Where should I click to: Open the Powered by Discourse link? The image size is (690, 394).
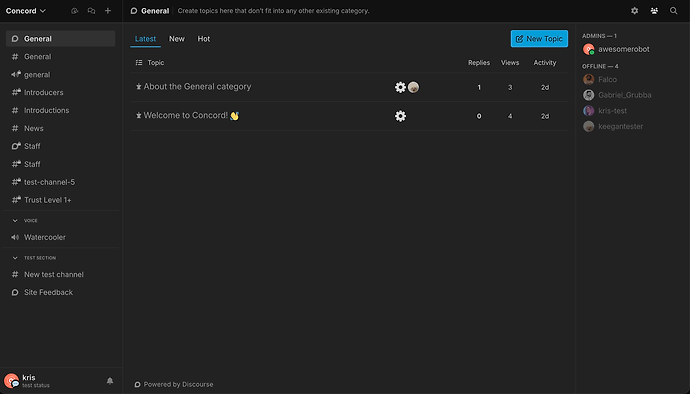point(174,384)
